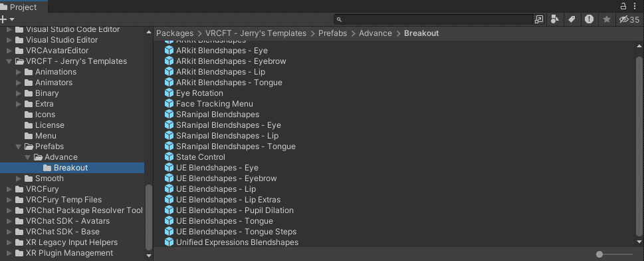
Task: Collapse the Prefabs folder arrow
Action: coord(18,146)
